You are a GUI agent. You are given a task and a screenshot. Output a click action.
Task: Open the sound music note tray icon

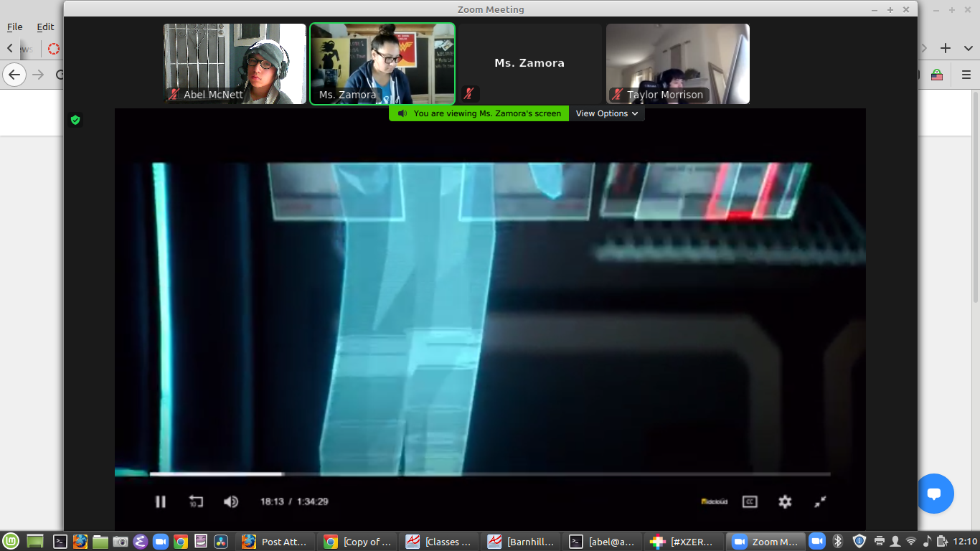pos(927,542)
